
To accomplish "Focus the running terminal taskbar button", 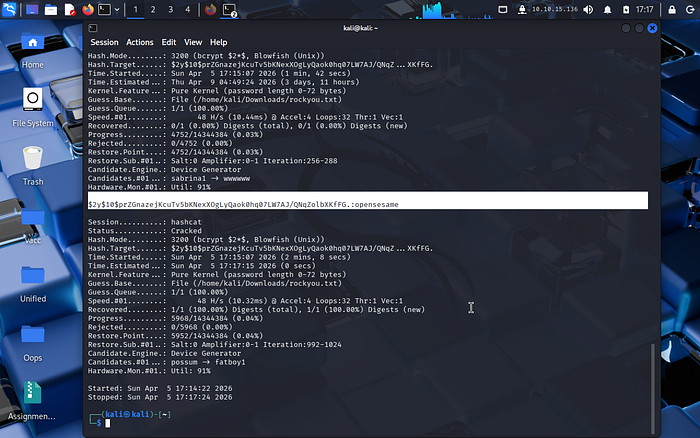I will [x=229, y=10].
